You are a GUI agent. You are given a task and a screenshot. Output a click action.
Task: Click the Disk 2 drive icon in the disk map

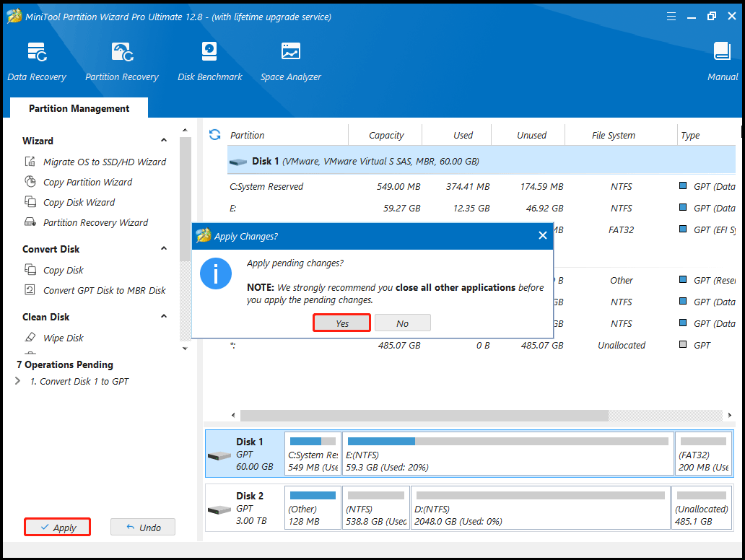point(219,509)
